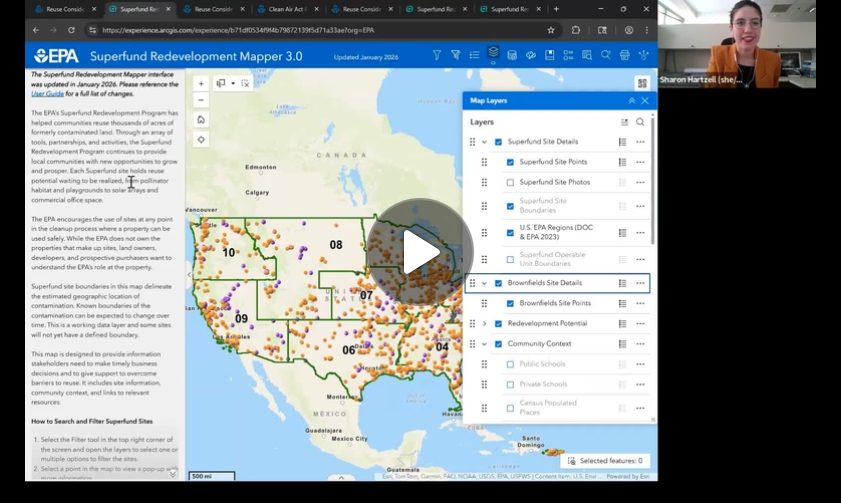841x503 pixels.
Task: Click the Map Layers stack icon
Action: pos(493,53)
